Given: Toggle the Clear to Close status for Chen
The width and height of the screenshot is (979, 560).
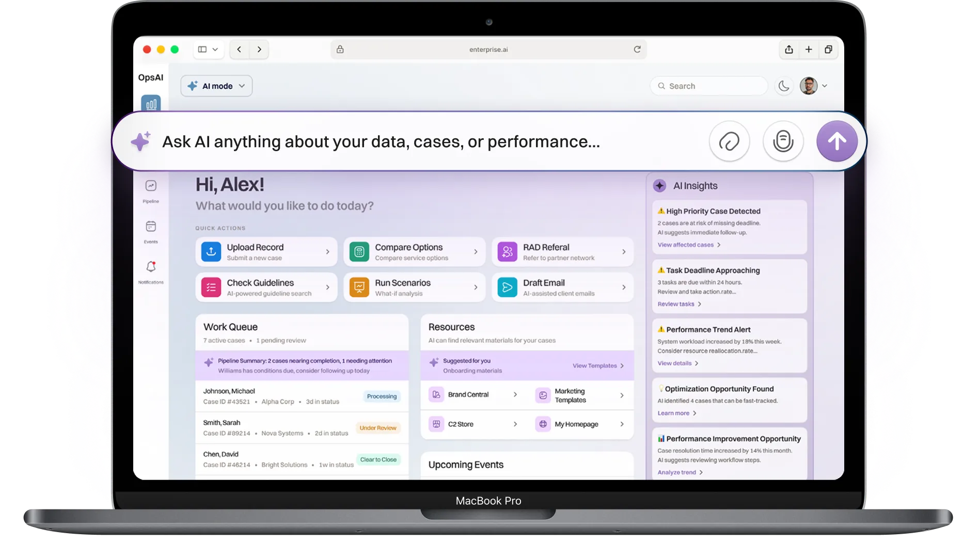Looking at the screenshot, I should (x=378, y=459).
